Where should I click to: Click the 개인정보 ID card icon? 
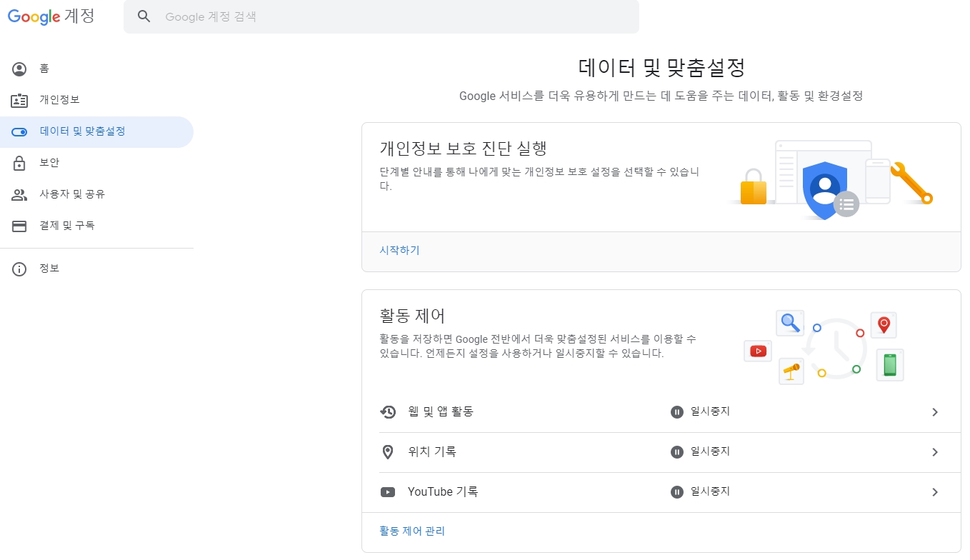tap(19, 101)
